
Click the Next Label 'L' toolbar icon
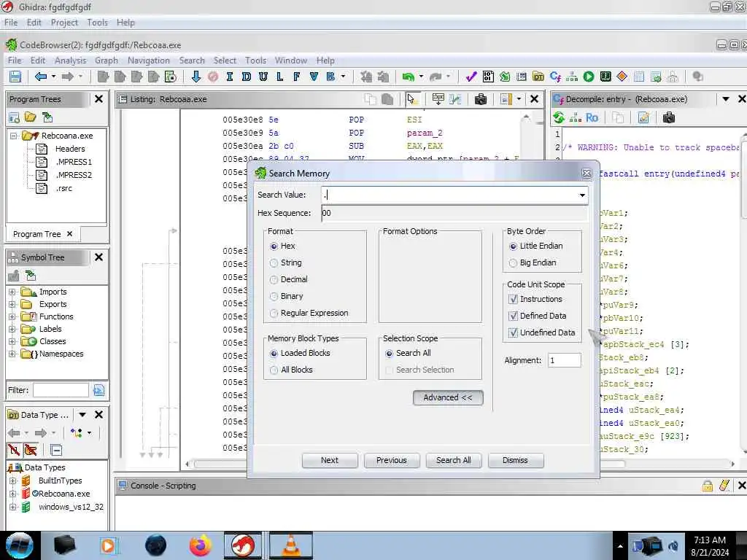tap(279, 77)
